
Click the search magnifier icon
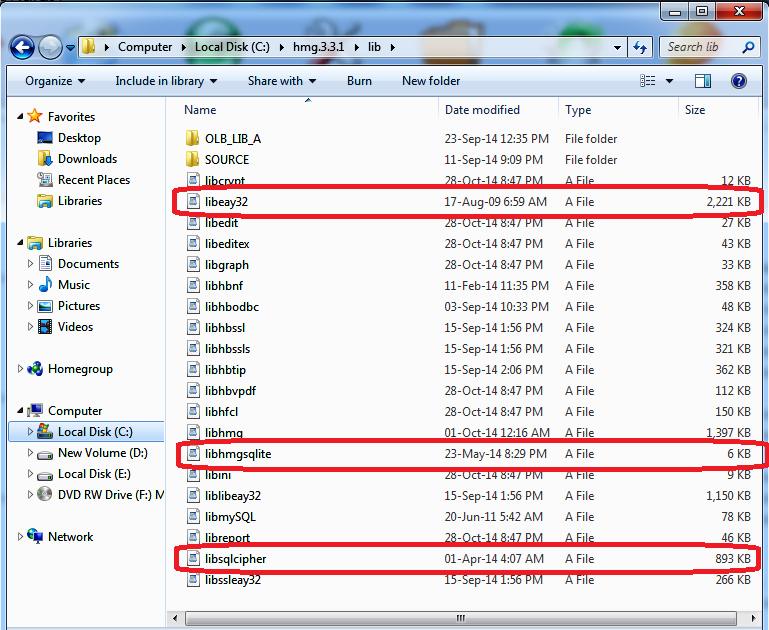(x=747, y=47)
